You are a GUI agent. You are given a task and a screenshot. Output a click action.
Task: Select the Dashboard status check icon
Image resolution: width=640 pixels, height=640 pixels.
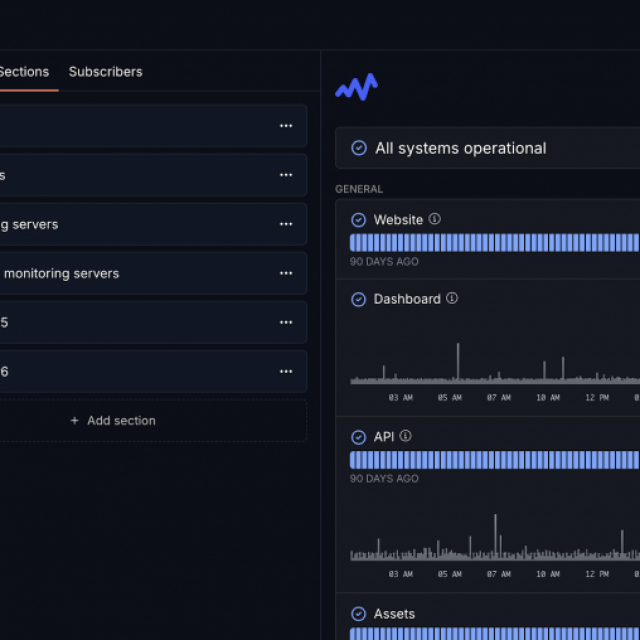pos(359,299)
